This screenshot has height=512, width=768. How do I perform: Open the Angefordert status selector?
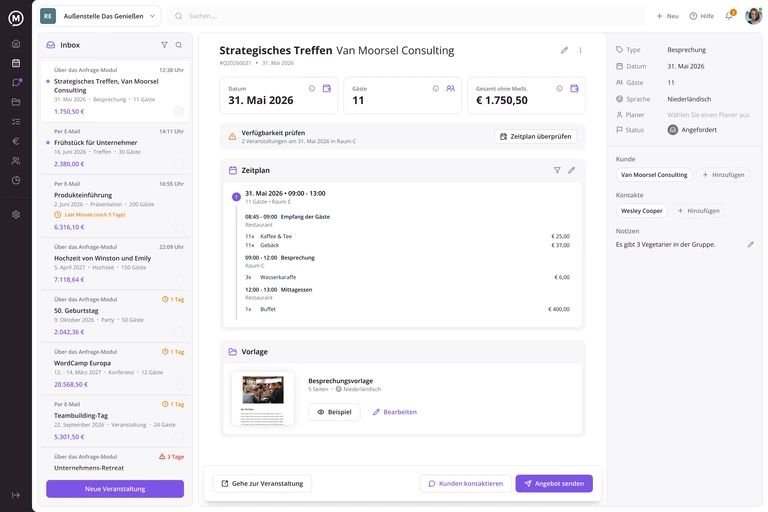[693, 130]
